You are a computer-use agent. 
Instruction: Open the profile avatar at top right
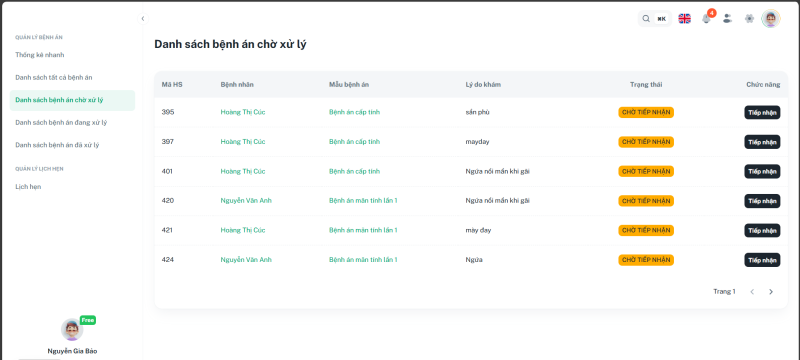770,19
